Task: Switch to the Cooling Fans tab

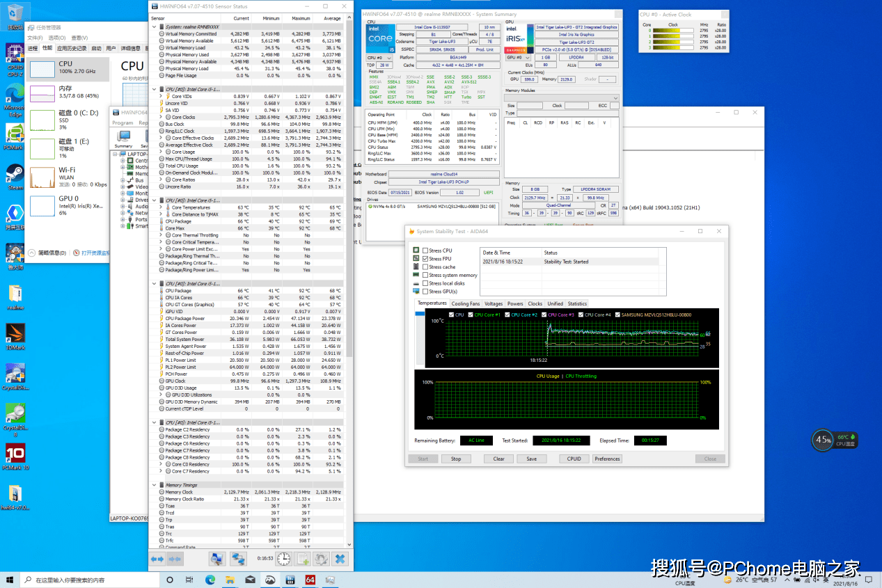Action: pyautogui.click(x=466, y=303)
